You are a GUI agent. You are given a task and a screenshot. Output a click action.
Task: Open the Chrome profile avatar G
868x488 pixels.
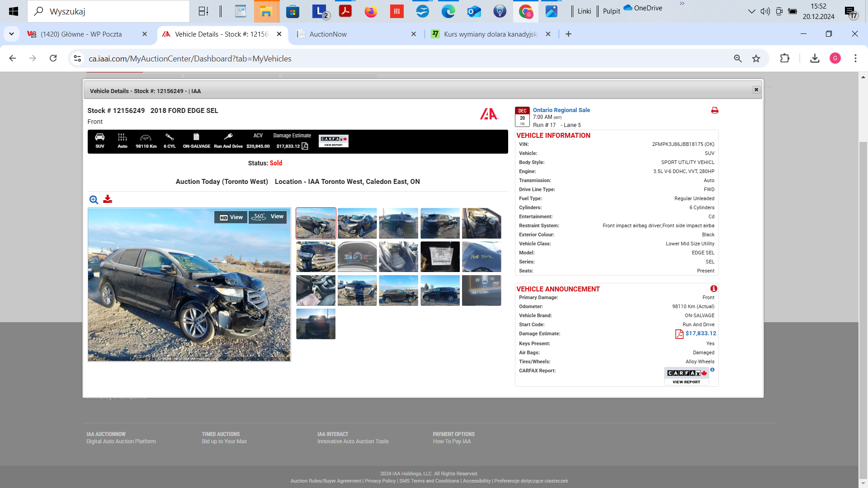pyautogui.click(x=835, y=58)
